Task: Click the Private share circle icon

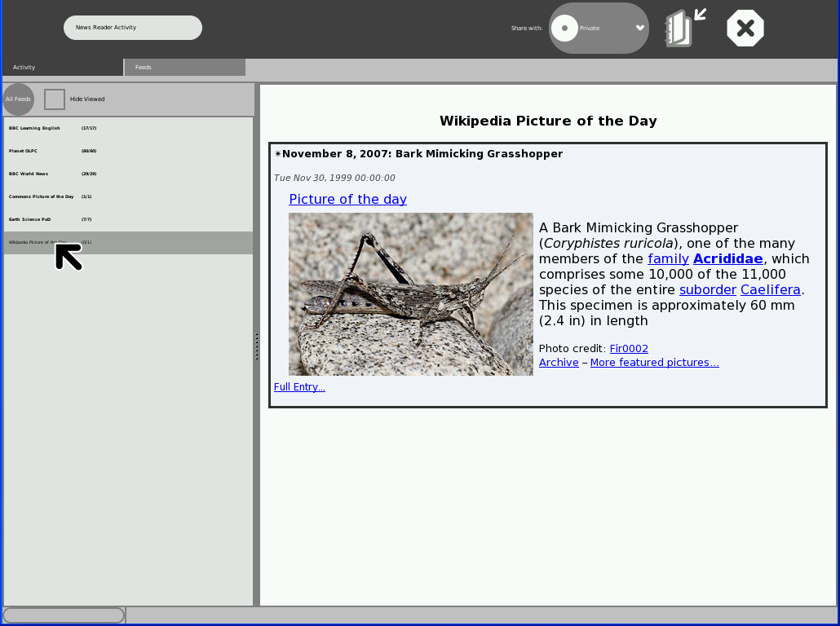Action: [x=564, y=29]
